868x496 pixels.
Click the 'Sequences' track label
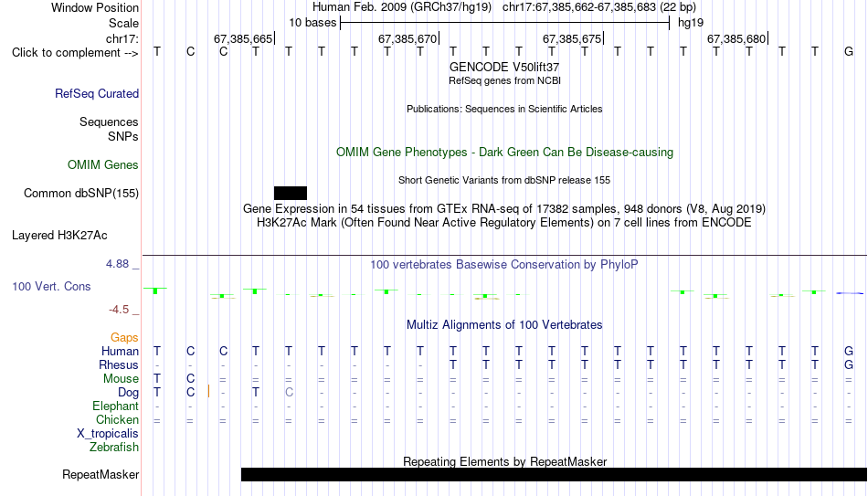click(x=109, y=121)
